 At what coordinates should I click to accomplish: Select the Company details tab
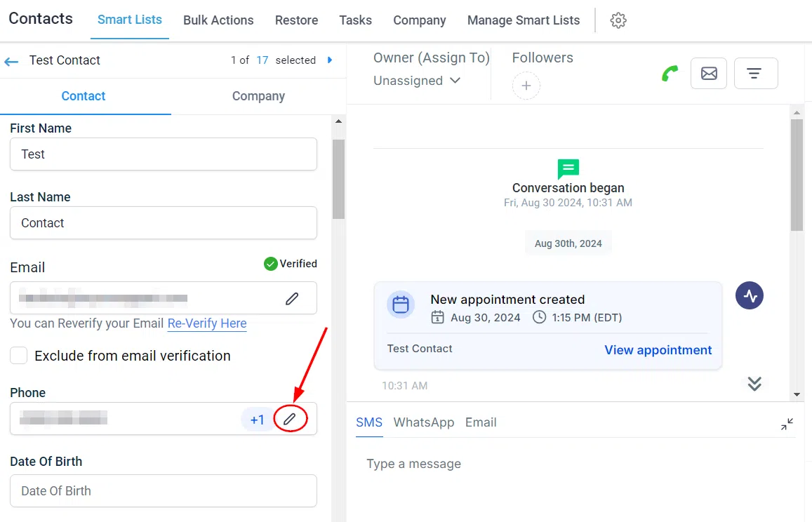[258, 96]
